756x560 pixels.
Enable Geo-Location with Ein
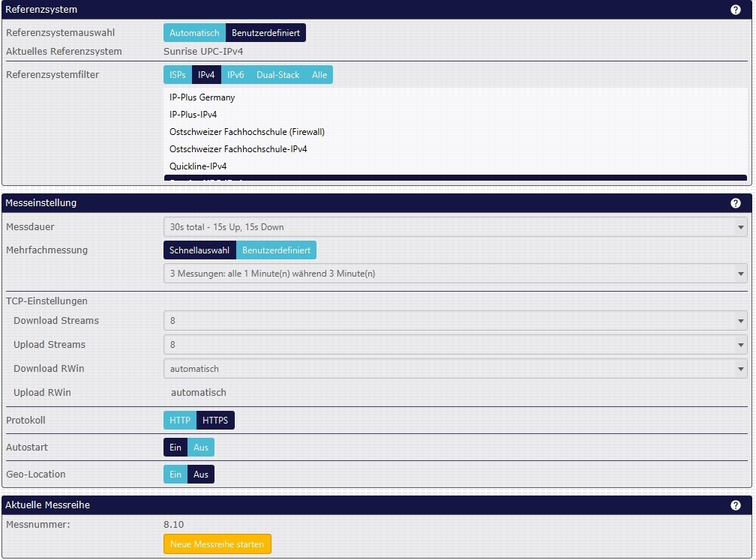click(x=175, y=475)
